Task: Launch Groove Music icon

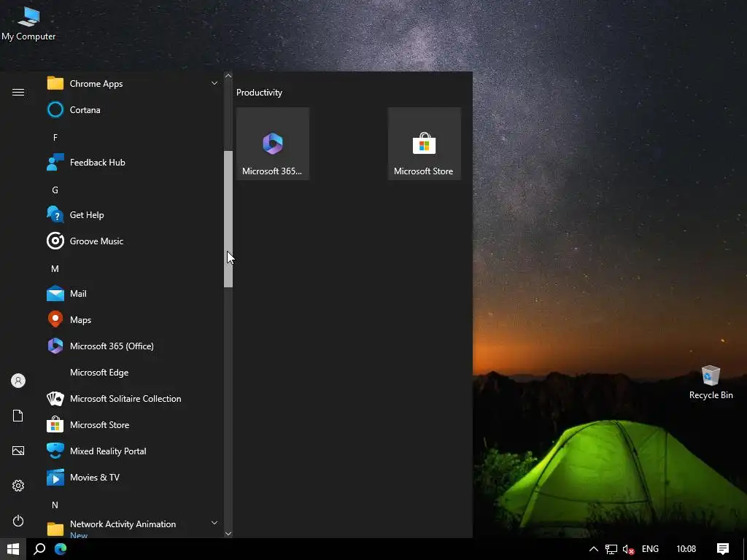Action: [55, 241]
